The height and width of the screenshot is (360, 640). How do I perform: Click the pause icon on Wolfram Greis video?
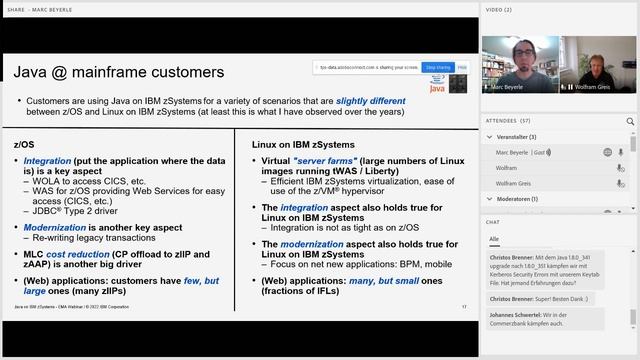point(570,87)
